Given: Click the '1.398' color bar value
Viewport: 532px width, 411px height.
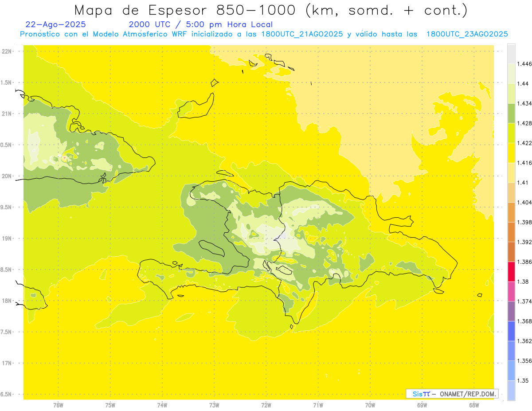Looking at the screenshot, I should pyautogui.click(x=524, y=222).
